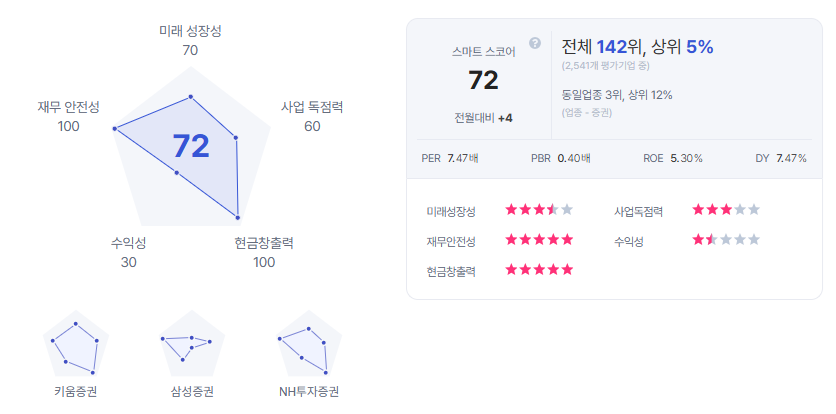Viewport: 836px width, 414px height.
Task: Open the 삼성증권 radar chart thumbnail
Action: [x=192, y=343]
